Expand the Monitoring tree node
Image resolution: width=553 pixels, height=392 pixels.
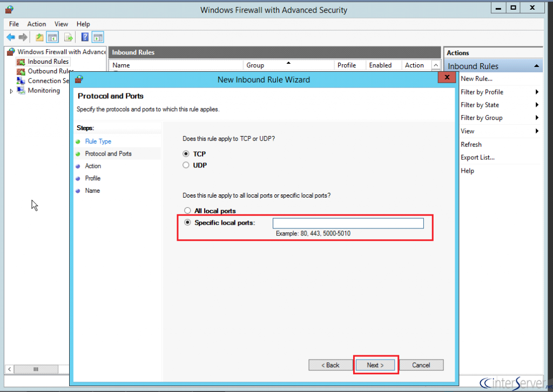click(x=11, y=91)
